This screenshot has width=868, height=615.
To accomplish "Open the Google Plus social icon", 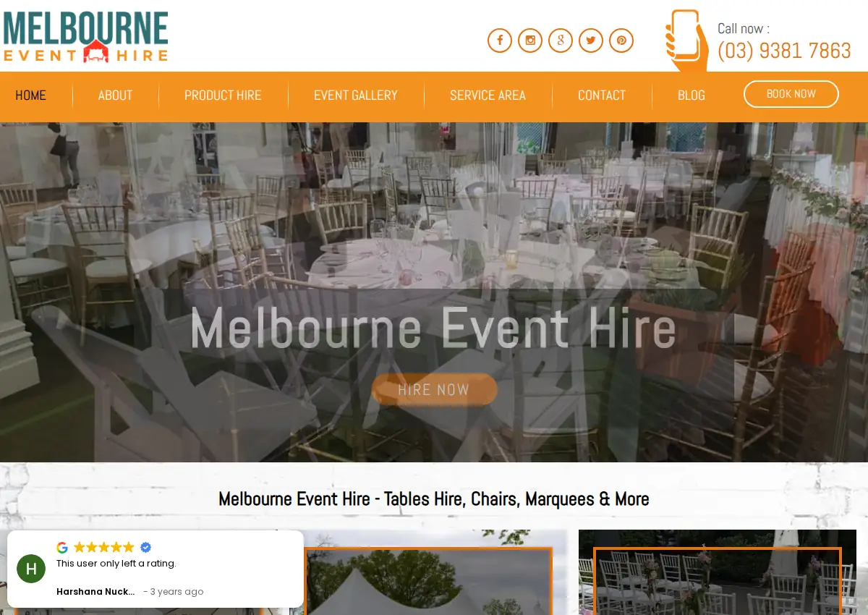I will tap(561, 41).
